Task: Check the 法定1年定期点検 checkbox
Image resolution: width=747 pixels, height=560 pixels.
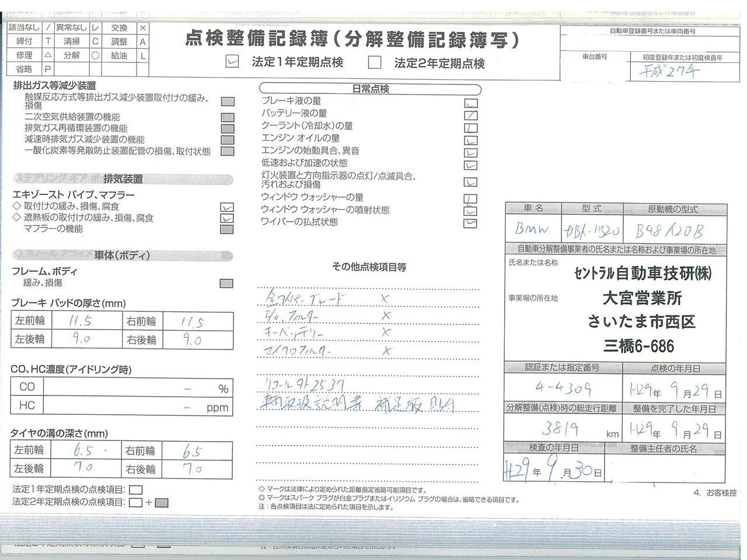Action: point(232,62)
